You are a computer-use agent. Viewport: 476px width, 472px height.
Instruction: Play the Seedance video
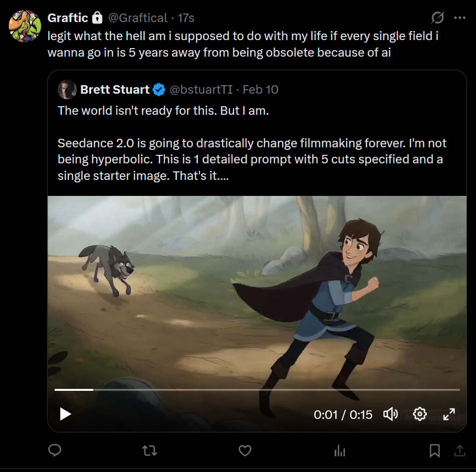[65, 414]
